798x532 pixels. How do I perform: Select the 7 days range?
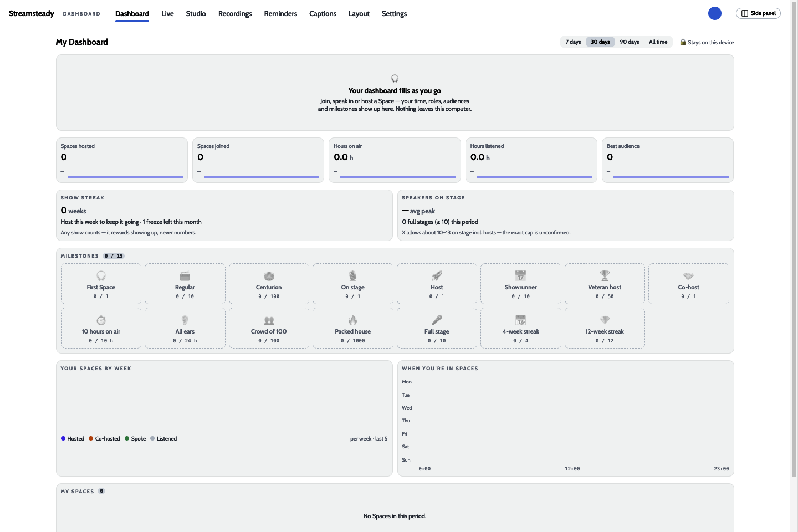(573, 42)
